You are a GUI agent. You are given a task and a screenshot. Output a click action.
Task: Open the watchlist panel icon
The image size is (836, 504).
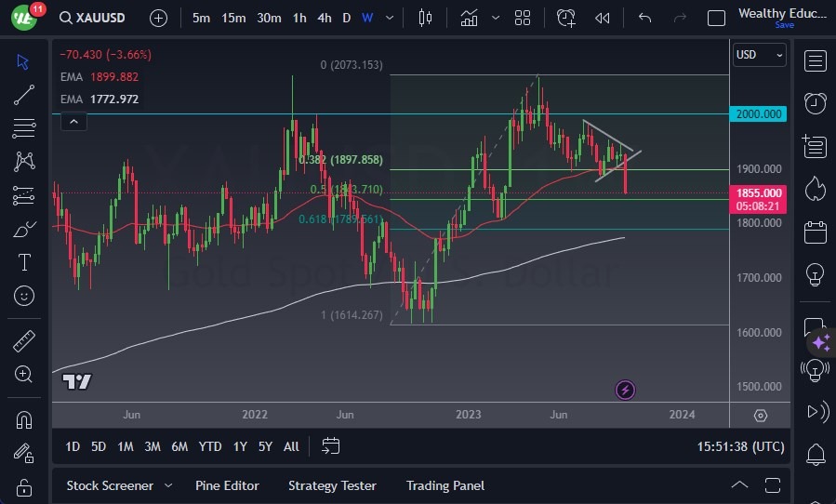(x=816, y=60)
